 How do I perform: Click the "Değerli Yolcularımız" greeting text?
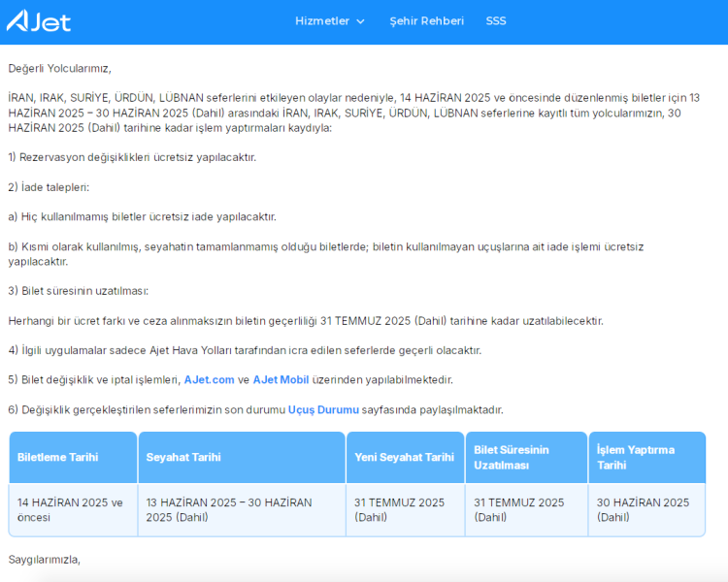[60, 68]
